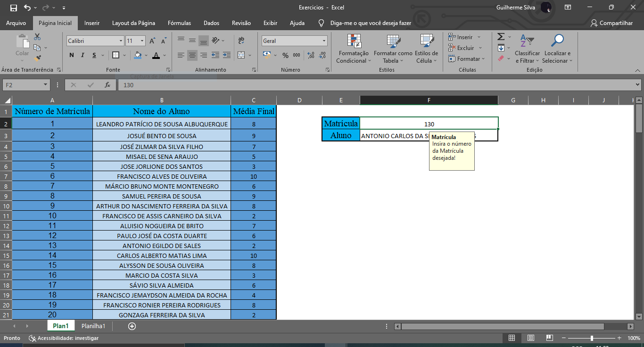Click the Compartilhar button
The width and height of the screenshot is (644, 347).
611,23
